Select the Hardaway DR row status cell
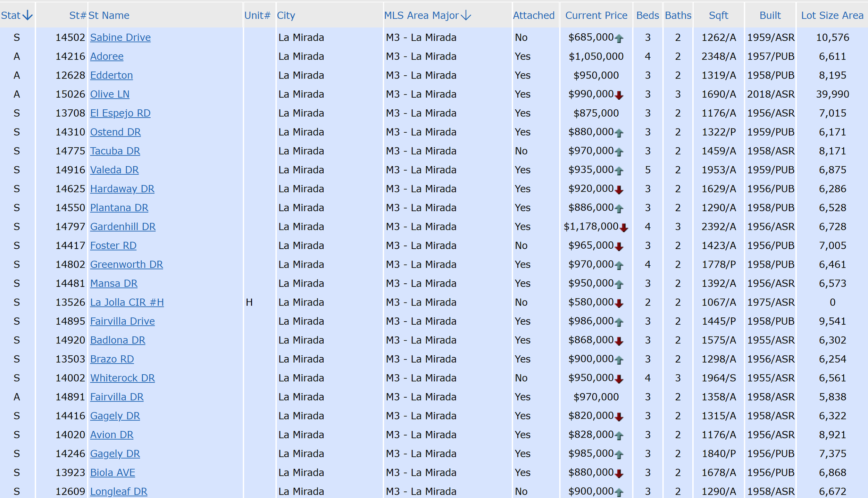868x498 pixels. click(17, 189)
